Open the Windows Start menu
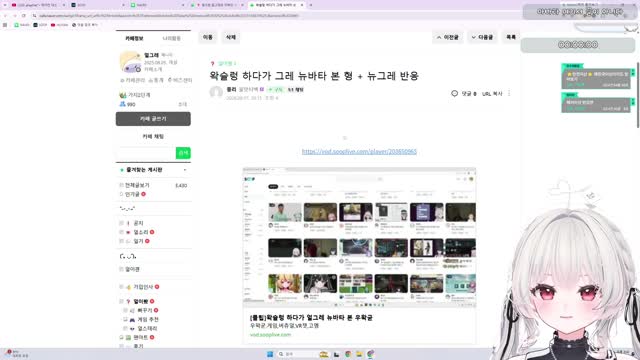This screenshot has width=640, height=360. point(270,354)
